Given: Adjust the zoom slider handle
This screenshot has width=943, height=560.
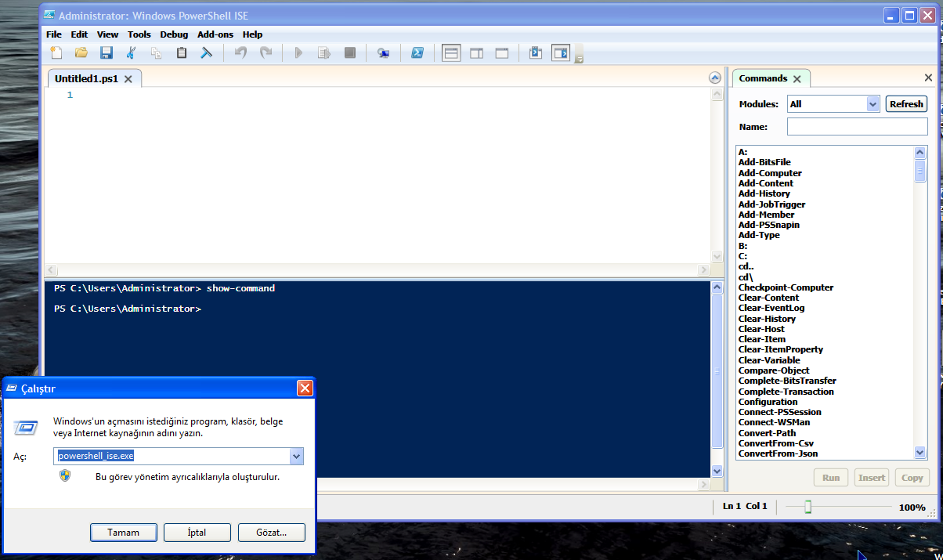Looking at the screenshot, I should [808, 508].
